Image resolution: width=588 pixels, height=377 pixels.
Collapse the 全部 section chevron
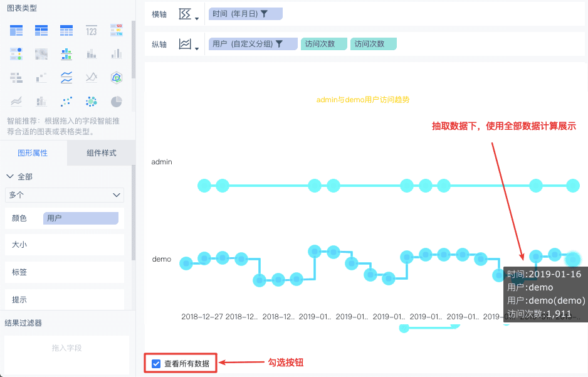[x=10, y=176]
